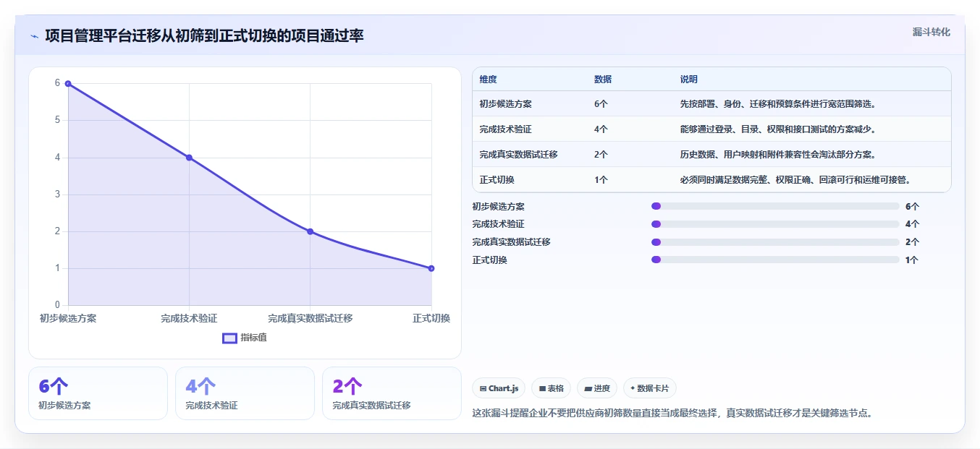The height and width of the screenshot is (449, 980).
Task: Select the Chart.js tag chip
Action: 499,388
